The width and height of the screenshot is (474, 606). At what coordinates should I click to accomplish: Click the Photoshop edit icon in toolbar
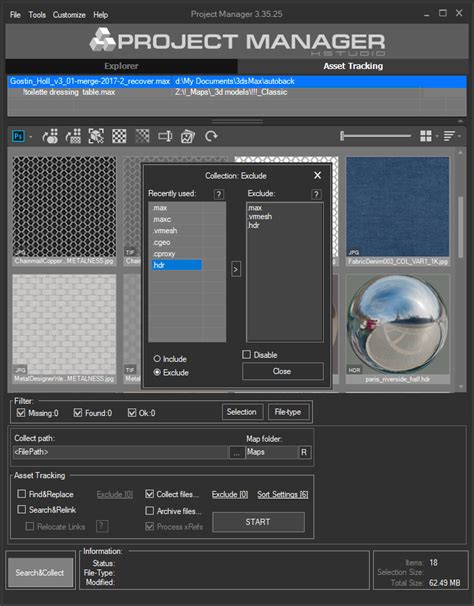pos(18,136)
